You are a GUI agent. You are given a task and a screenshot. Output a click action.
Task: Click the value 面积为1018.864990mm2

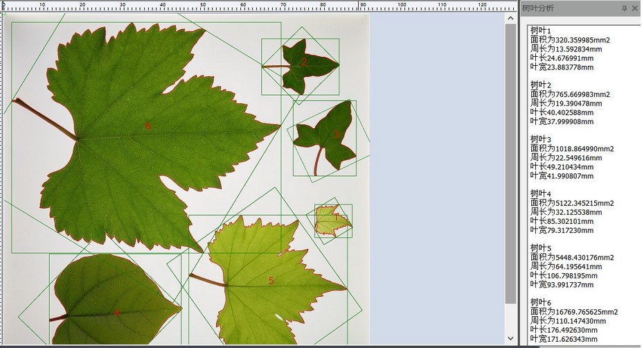pos(572,148)
